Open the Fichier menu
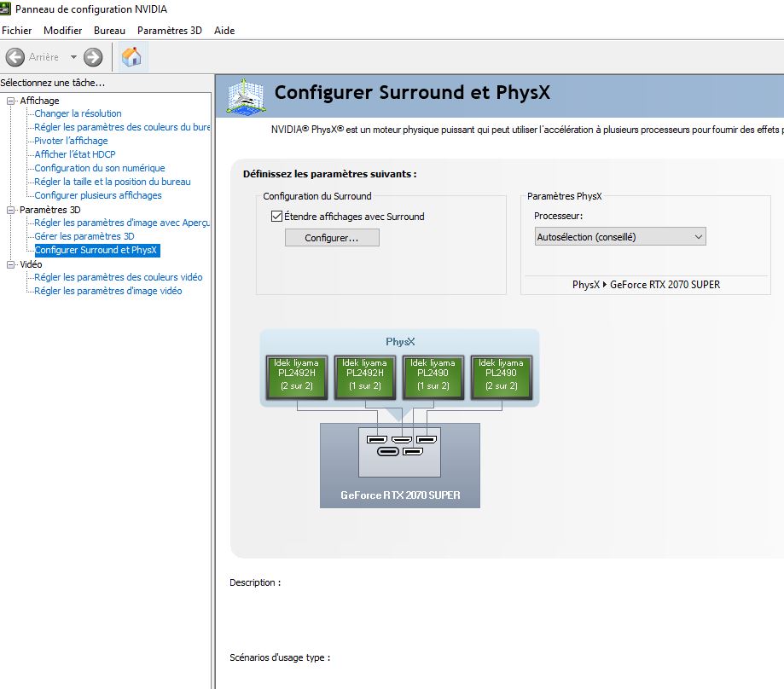Image resolution: width=784 pixels, height=689 pixels. (16, 31)
